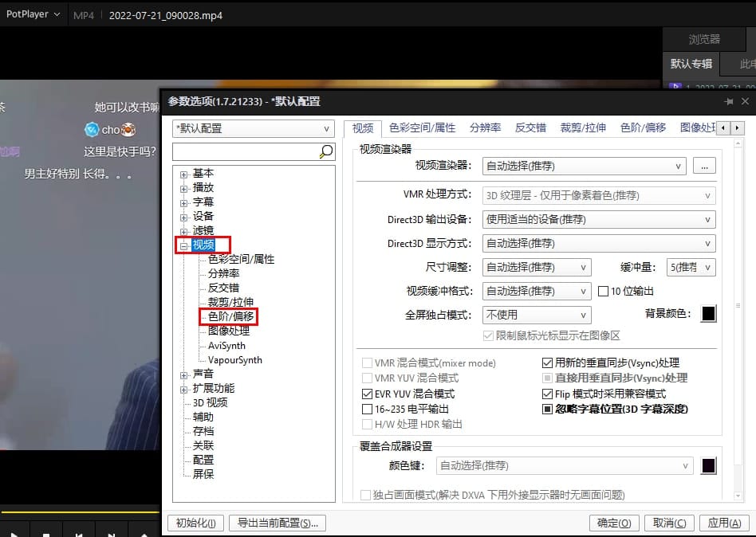Enable the 10 位输出 checkbox
The image size is (756, 537).
click(604, 291)
